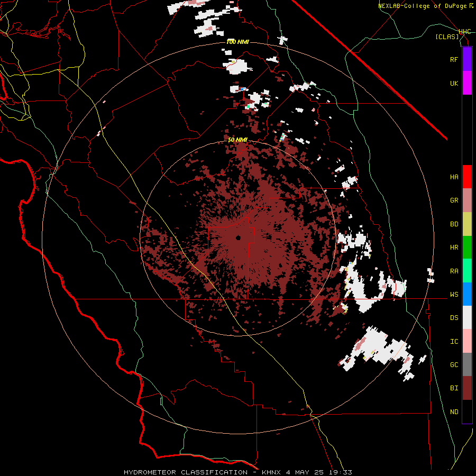Select the BD yellow legend block
The width and height of the screenshot is (476, 476).
tap(467, 224)
